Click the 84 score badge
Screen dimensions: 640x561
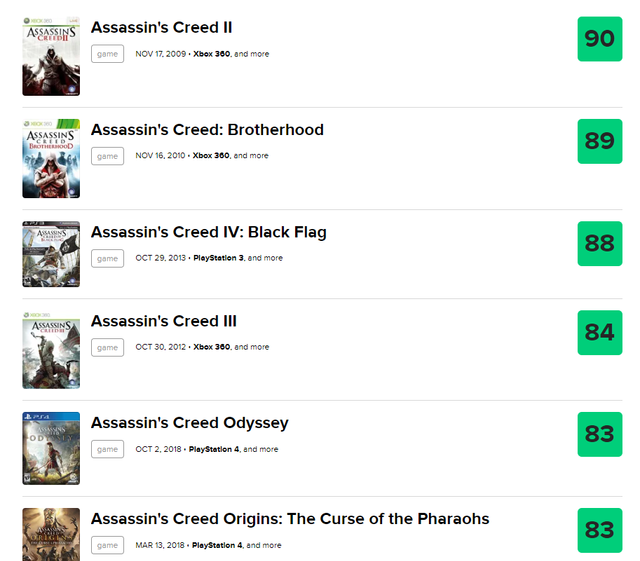tap(599, 332)
